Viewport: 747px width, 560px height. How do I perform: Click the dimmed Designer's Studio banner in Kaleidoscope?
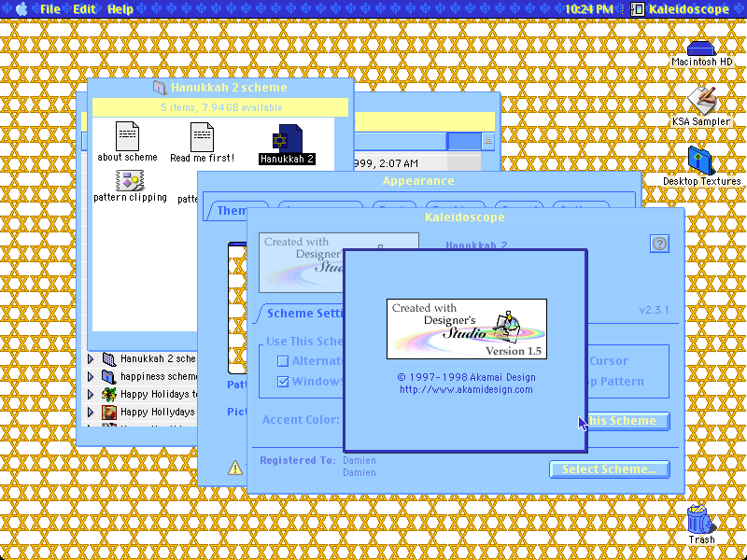[301, 262]
